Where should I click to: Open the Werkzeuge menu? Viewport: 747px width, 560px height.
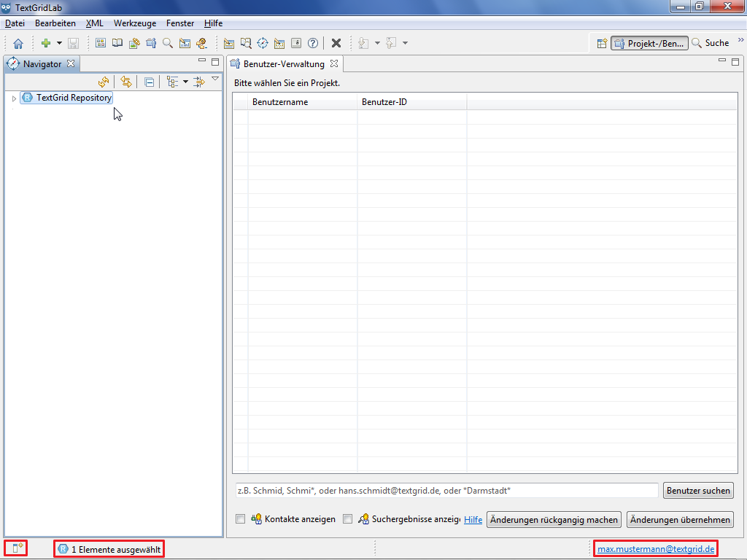[134, 23]
